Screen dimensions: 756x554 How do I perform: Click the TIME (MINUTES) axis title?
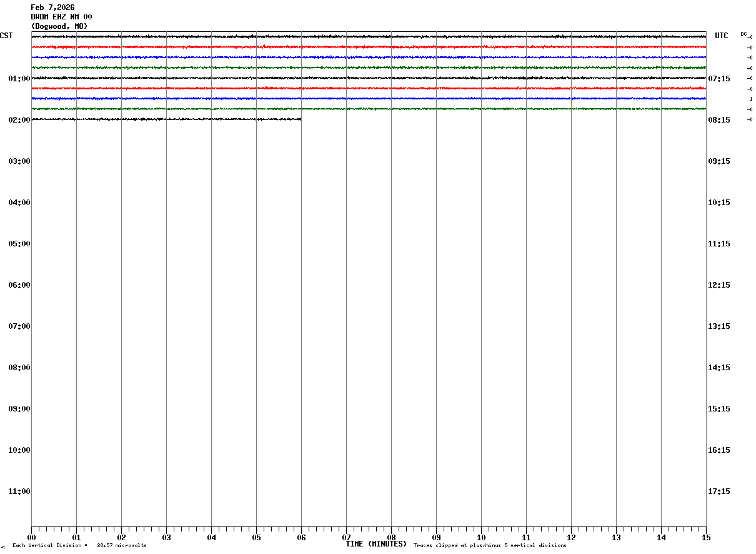tap(376, 544)
